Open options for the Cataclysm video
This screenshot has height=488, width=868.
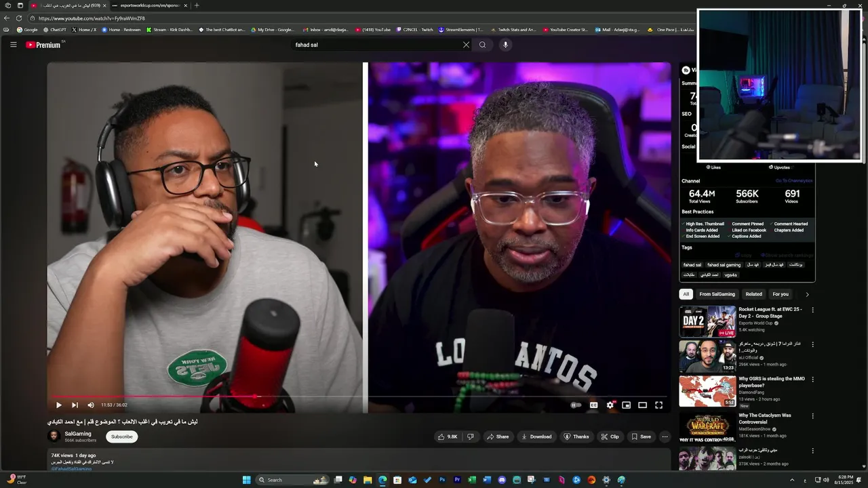812,415
